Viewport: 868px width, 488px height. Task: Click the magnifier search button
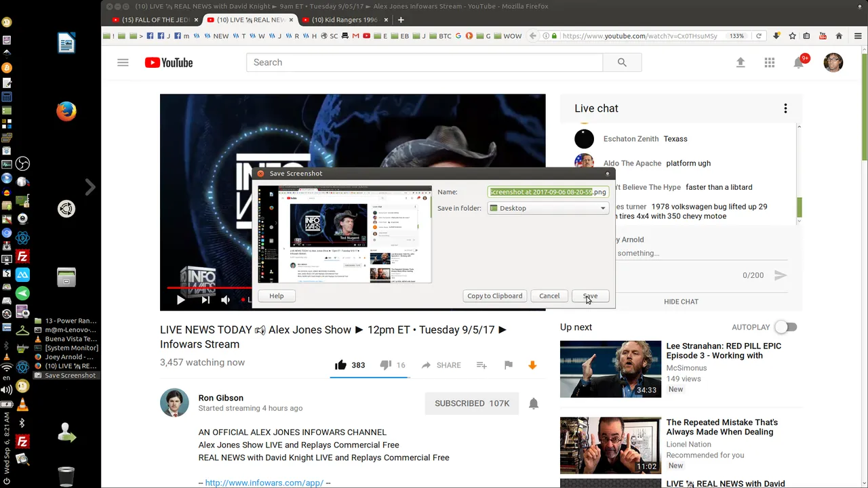(x=622, y=62)
